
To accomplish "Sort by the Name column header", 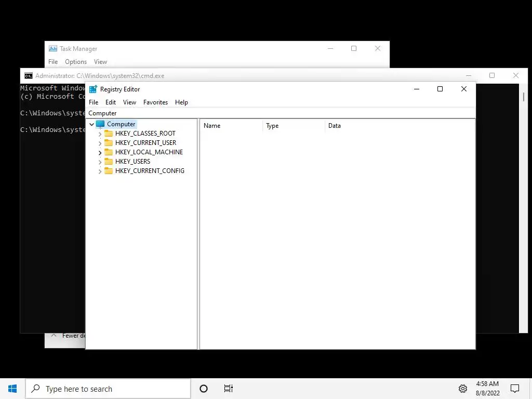I will [x=231, y=126].
